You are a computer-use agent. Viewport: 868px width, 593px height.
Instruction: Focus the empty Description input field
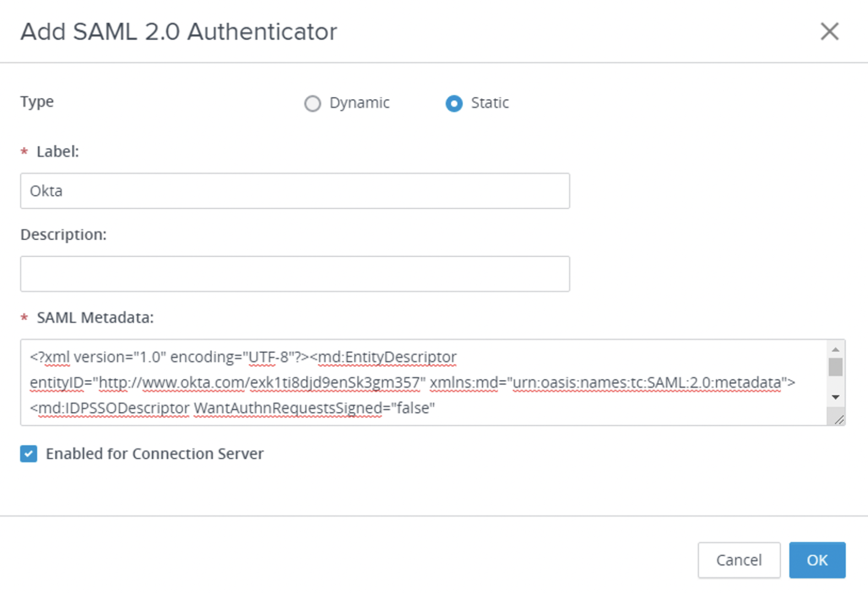(295, 274)
